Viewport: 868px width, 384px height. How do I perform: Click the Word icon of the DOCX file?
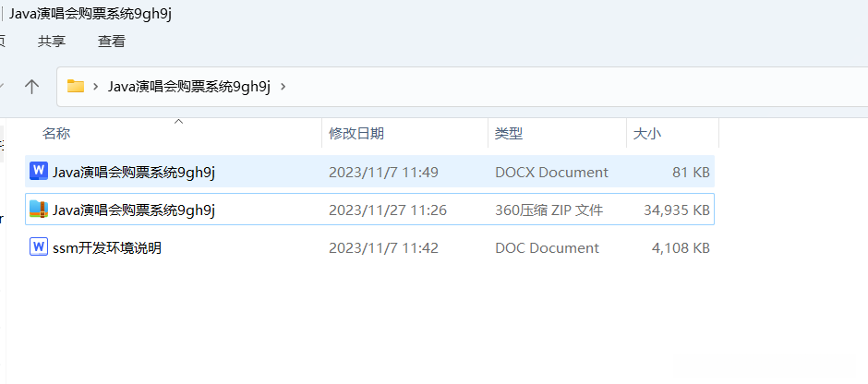click(x=38, y=172)
